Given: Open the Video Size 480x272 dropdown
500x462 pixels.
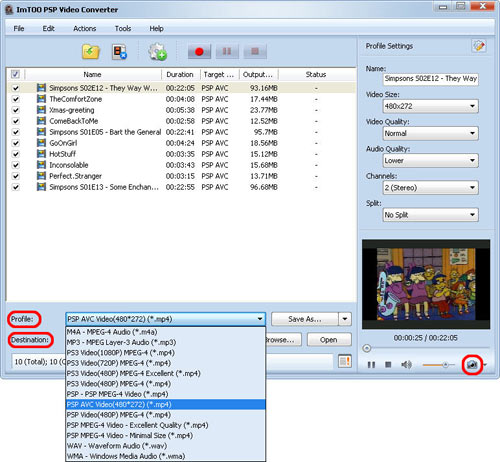Looking at the screenshot, I should (x=431, y=106).
